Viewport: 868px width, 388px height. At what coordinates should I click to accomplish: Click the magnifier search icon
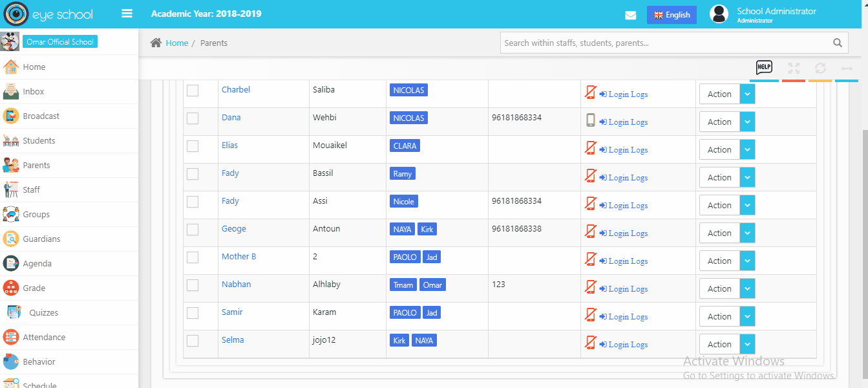tap(838, 43)
